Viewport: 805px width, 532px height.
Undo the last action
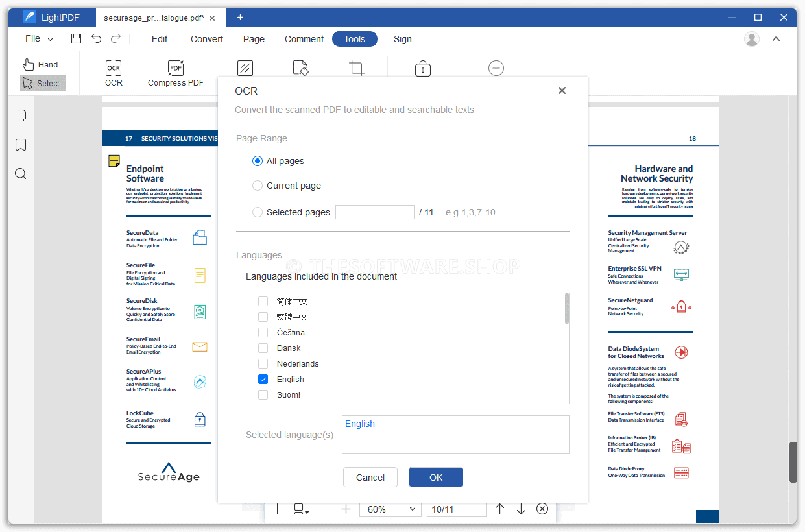[96, 39]
